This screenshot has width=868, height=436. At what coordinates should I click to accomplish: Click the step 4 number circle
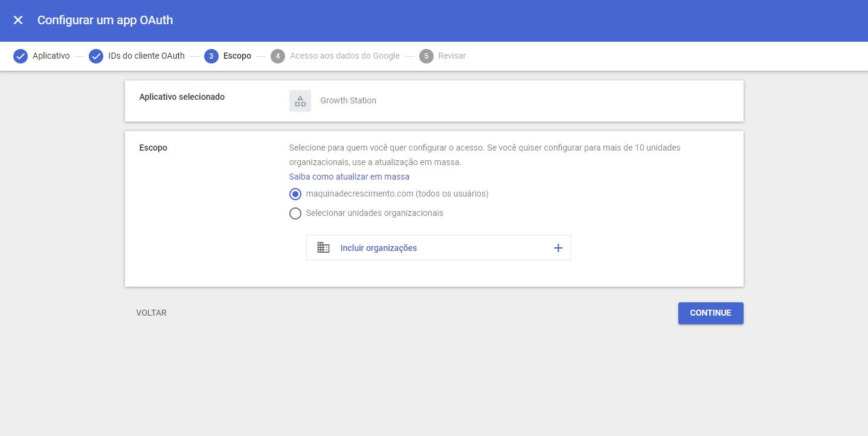pos(278,56)
